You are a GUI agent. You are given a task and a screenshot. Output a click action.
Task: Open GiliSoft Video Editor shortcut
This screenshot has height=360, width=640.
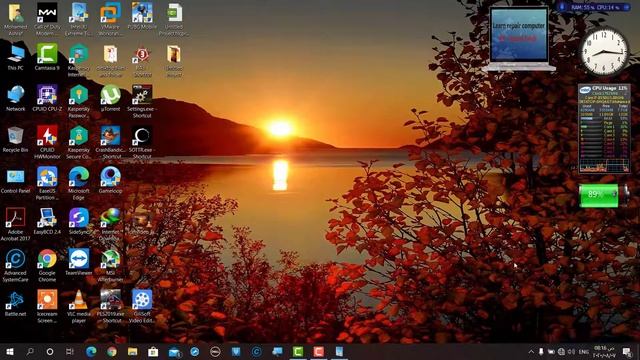point(142,306)
